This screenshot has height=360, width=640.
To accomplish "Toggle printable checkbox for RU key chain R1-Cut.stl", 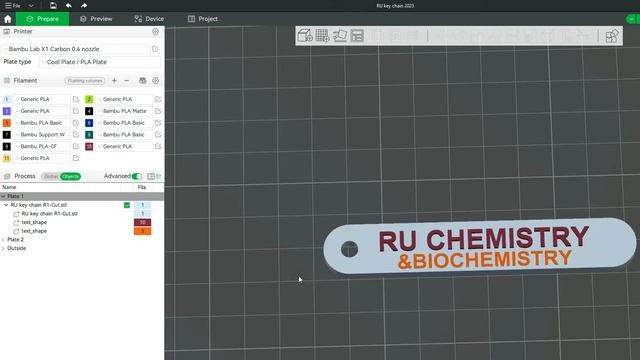I will point(127,205).
